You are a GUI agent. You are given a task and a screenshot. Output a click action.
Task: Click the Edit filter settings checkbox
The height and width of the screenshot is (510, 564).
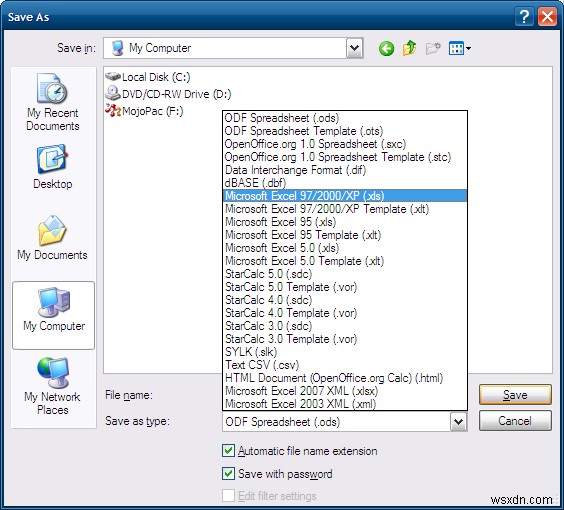(228, 496)
